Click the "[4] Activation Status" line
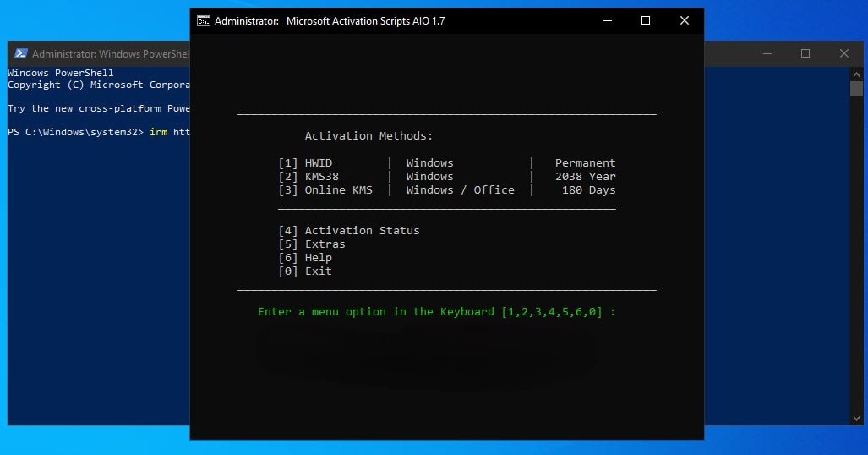 point(349,231)
